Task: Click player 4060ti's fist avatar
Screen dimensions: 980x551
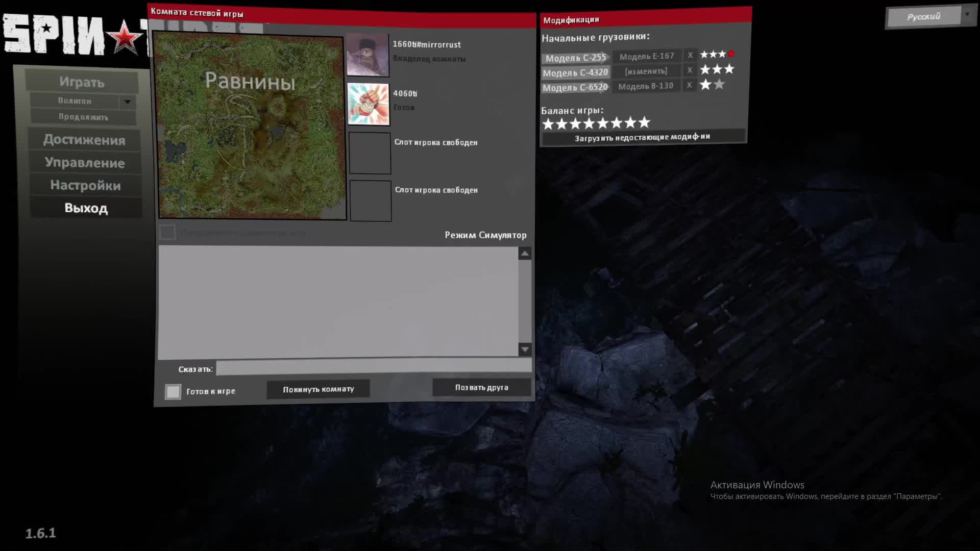Action: [368, 104]
